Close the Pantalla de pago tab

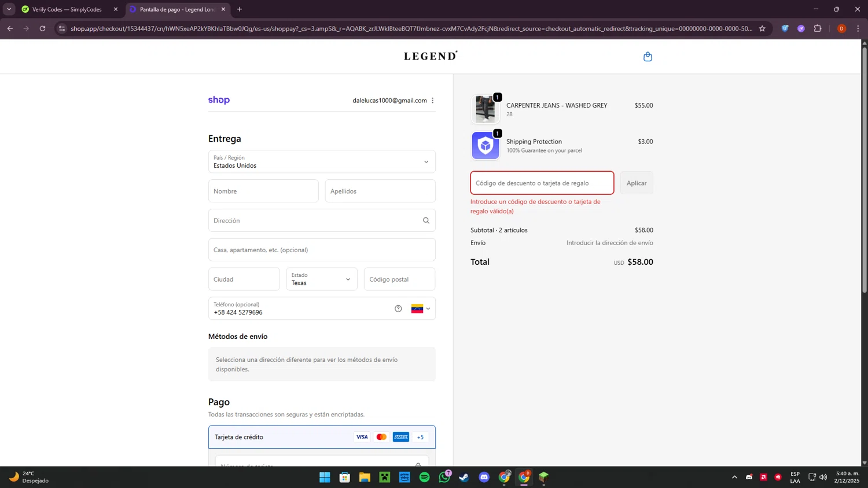(x=223, y=9)
